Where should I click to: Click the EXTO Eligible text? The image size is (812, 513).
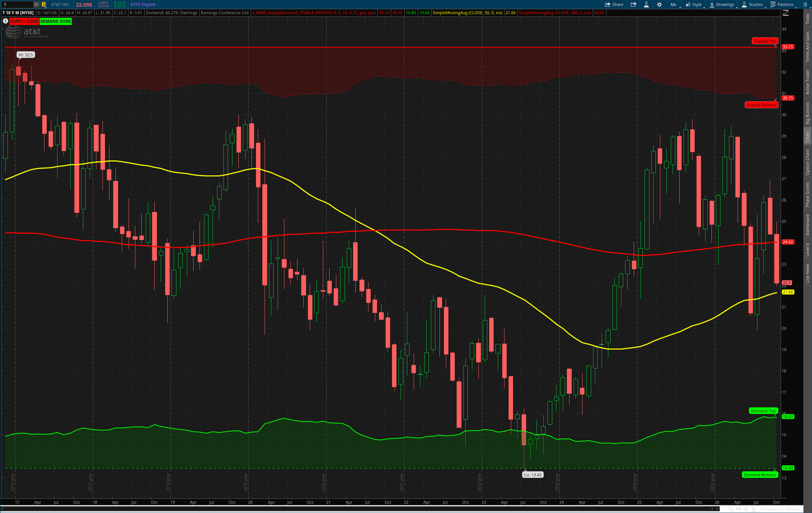[x=143, y=5]
